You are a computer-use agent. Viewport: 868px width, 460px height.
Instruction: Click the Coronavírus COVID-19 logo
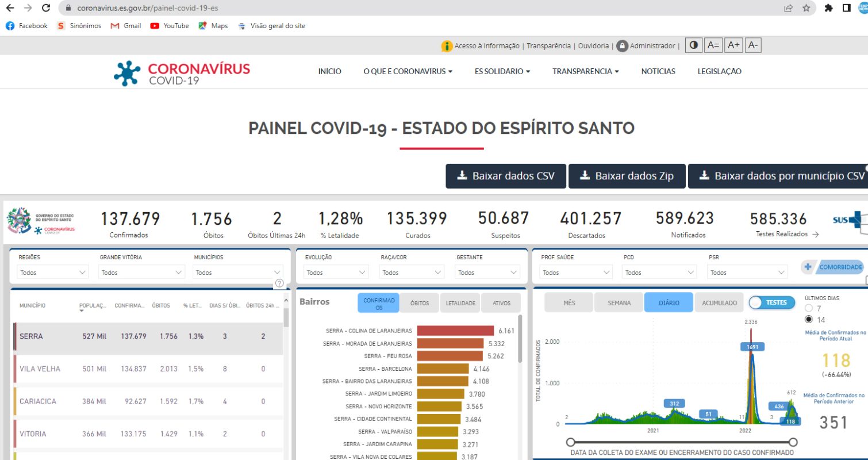182,72
